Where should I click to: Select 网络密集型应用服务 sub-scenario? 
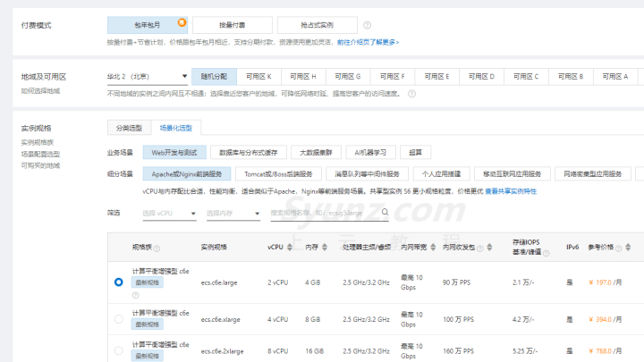coord(593,174)
